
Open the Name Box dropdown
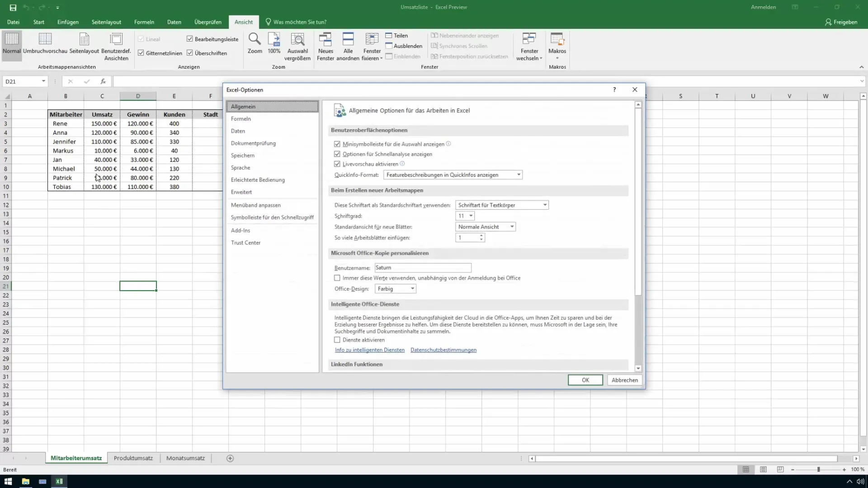43,81
